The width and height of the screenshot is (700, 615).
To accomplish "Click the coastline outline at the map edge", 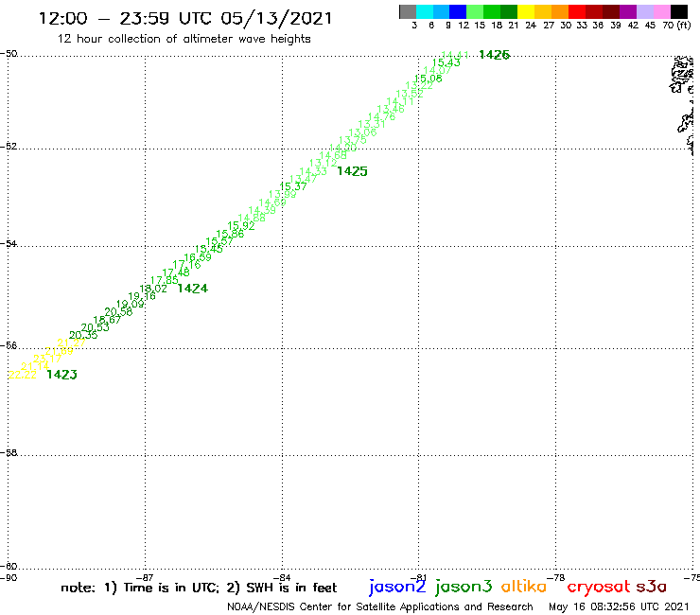I will click(x=683, y=105).
